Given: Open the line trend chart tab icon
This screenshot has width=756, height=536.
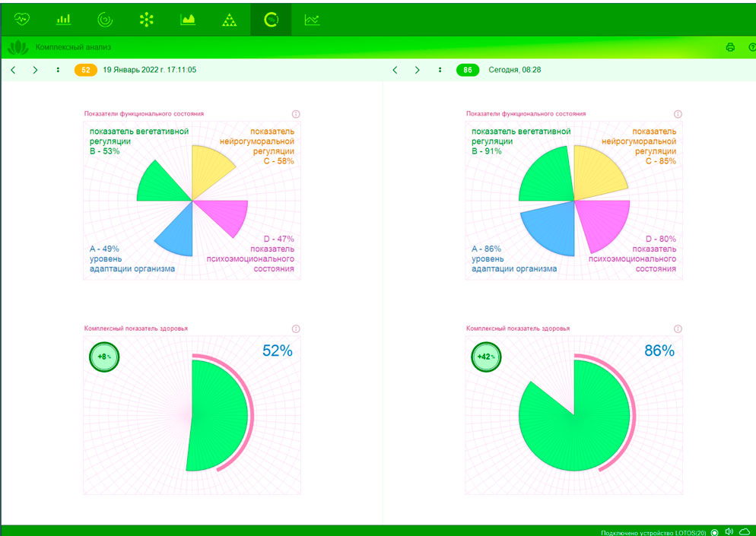Looking at the screenshot, I should tap(312, 19).
